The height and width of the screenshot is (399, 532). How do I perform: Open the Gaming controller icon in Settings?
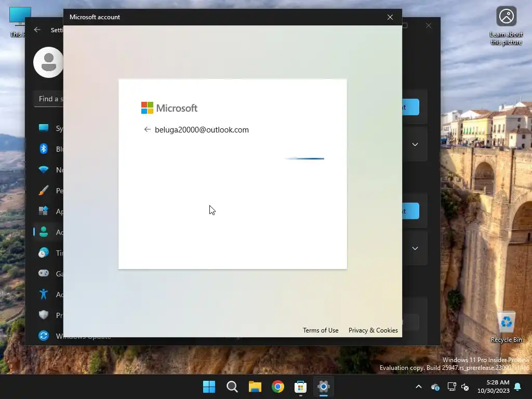coord(44,273)
